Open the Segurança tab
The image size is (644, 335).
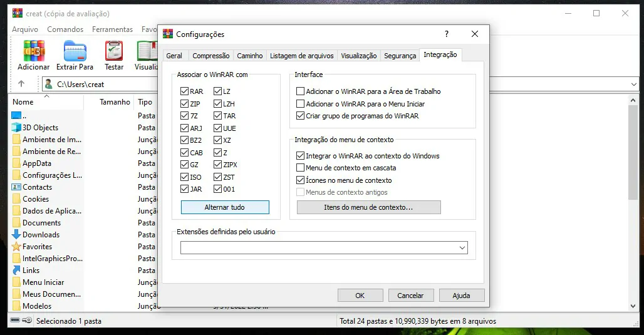pos(400,56)
